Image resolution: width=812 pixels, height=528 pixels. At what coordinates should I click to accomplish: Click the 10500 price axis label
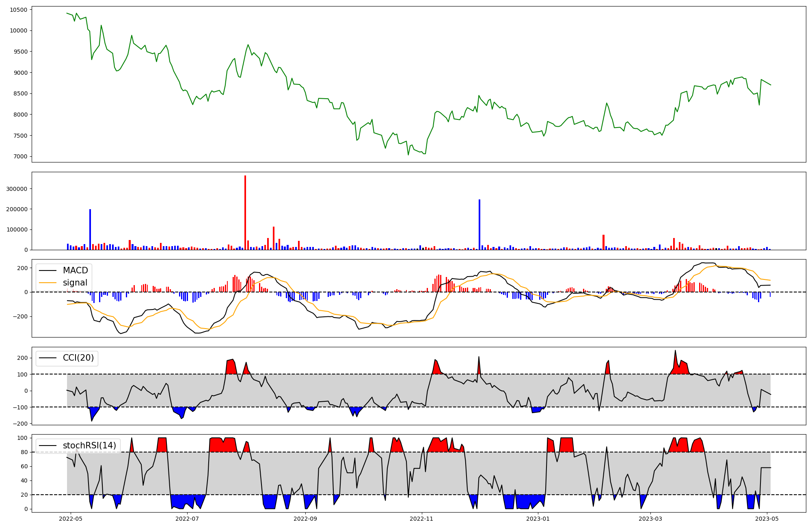click(x=18, y=10)
